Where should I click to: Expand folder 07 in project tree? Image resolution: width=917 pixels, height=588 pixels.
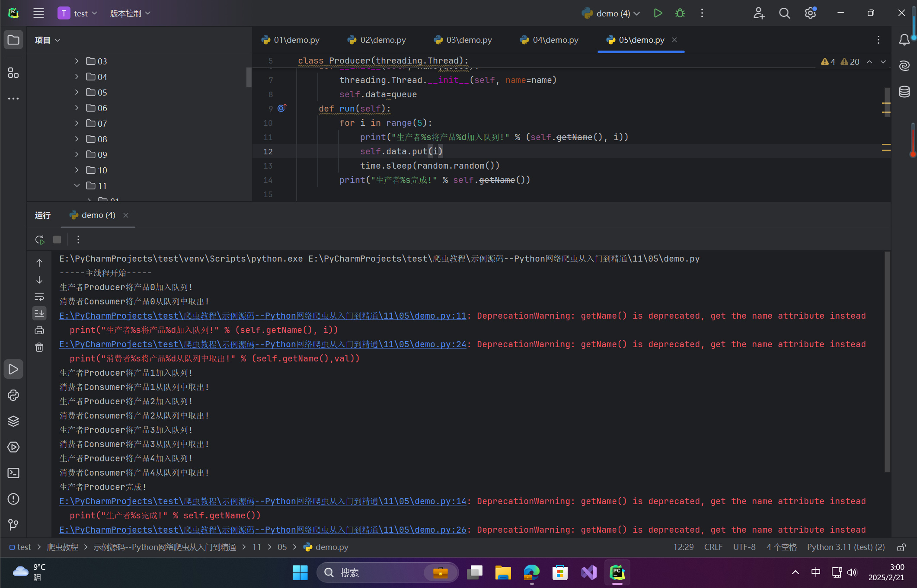coord(77,124)
